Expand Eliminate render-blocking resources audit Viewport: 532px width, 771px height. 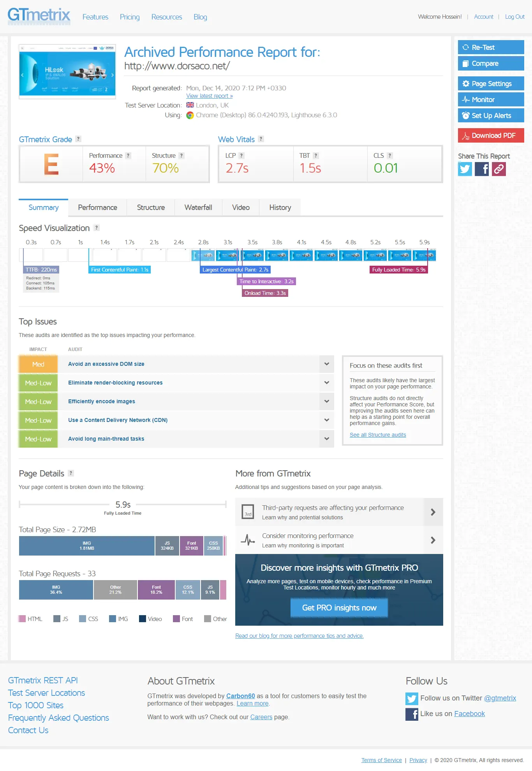pos(327,383)
